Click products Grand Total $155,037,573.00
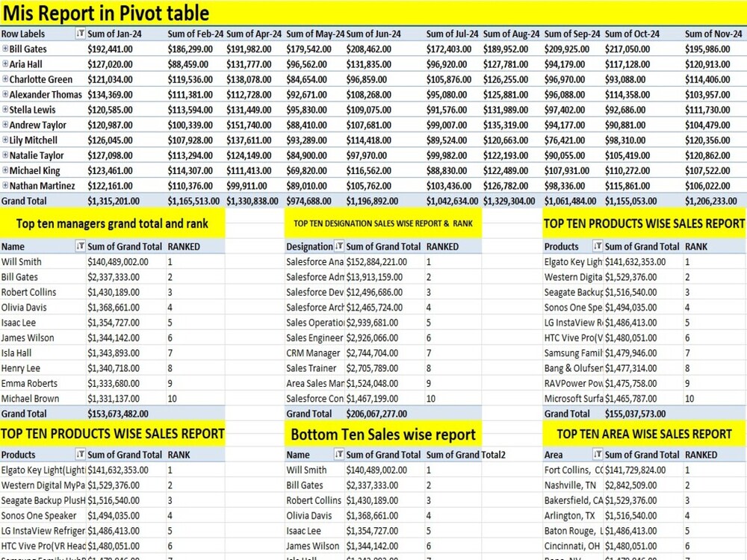This screenshot has width=747, height=560. pyautogui.click(x=635, y=414)
